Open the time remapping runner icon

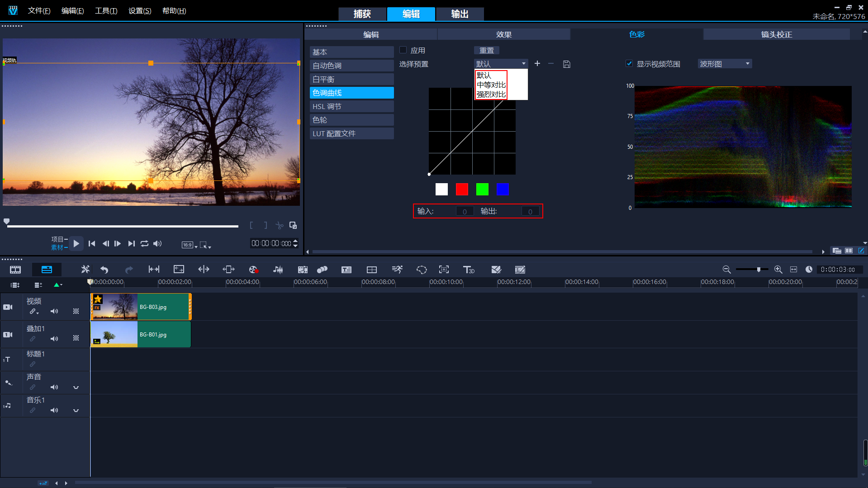(x=397, y=270)
